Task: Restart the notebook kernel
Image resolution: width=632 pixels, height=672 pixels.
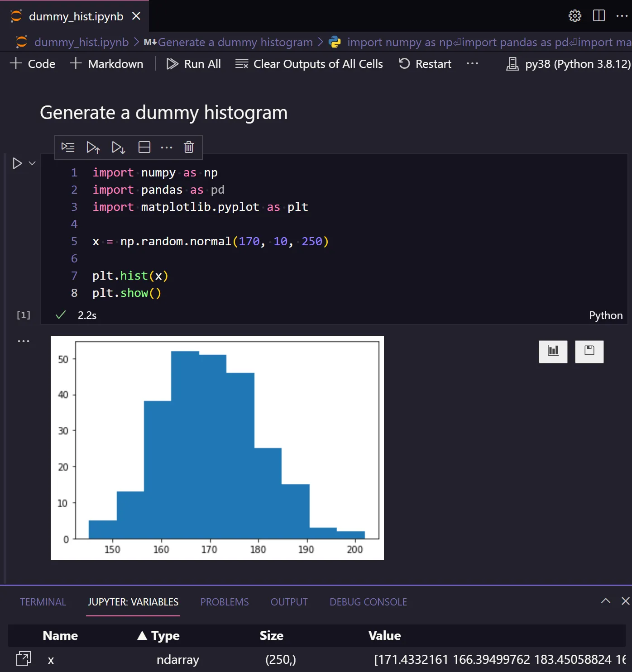Action: (424, 64)
